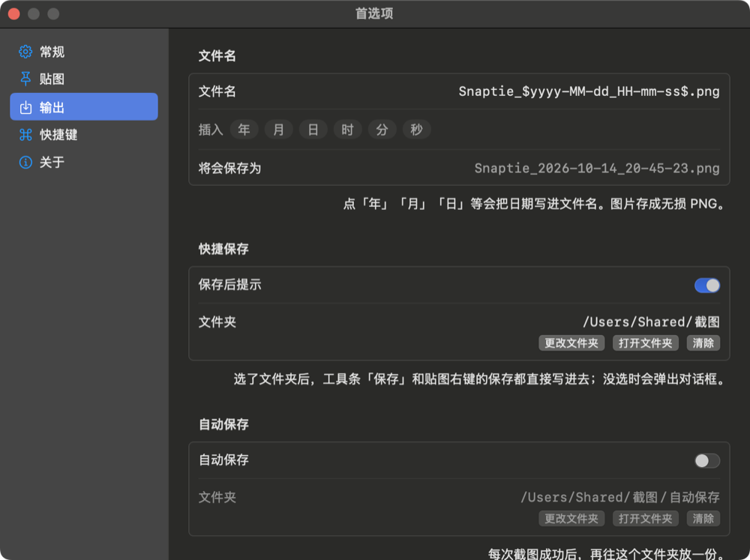Insert 秒 token into filename
Image resolution: width=750 pixels, height=560 pixels.
pos(416,130)
